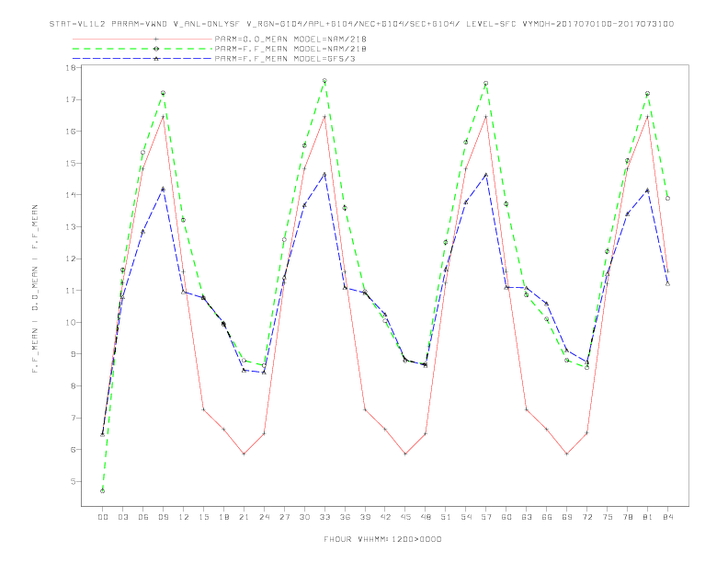Click the red solid legend line sample
The image size is (728, 563).
[142, 39]
